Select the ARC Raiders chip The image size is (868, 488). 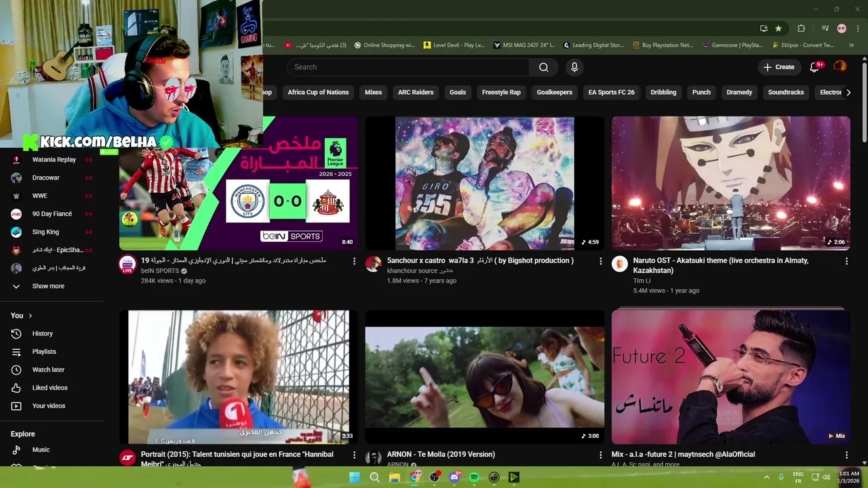[x=416, y=92]
